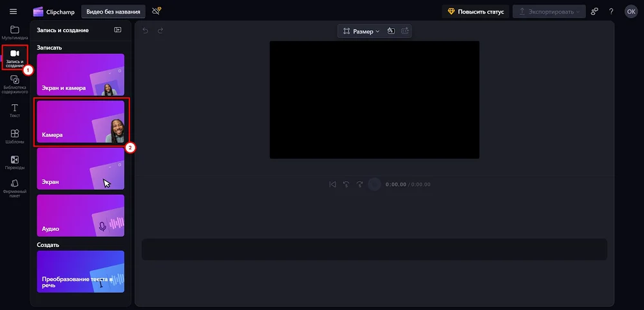Start an Аудио recording
Screen dimensions: 644x310
click(80, 215)
